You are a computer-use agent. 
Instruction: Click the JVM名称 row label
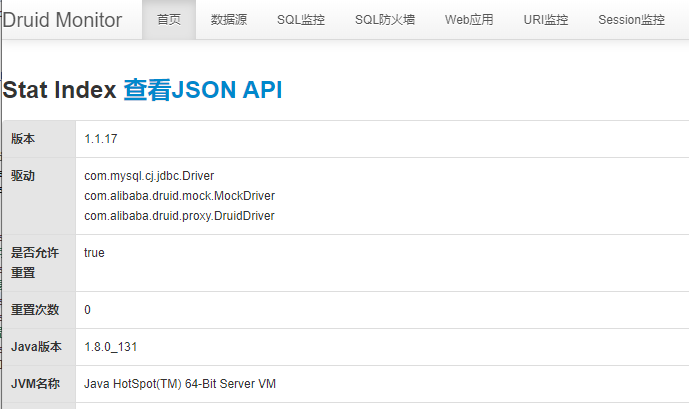[35, 384]
